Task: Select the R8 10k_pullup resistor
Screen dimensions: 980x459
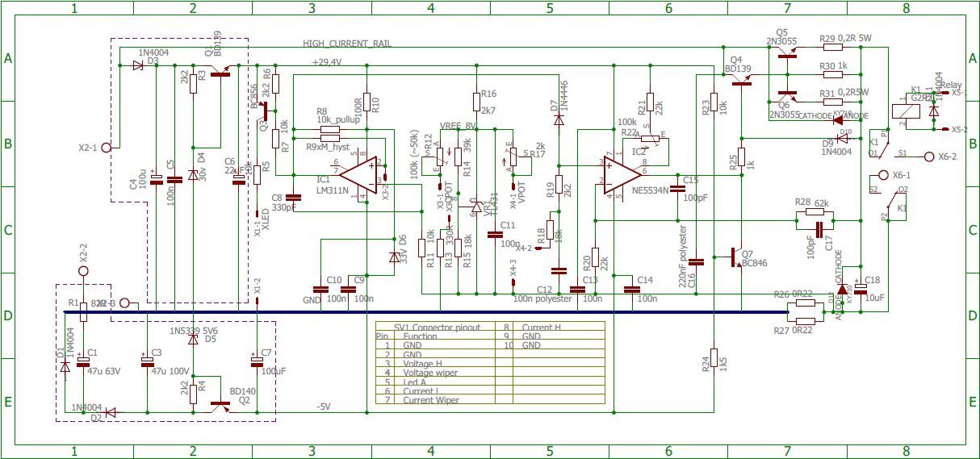Action: tap(329, 129)
